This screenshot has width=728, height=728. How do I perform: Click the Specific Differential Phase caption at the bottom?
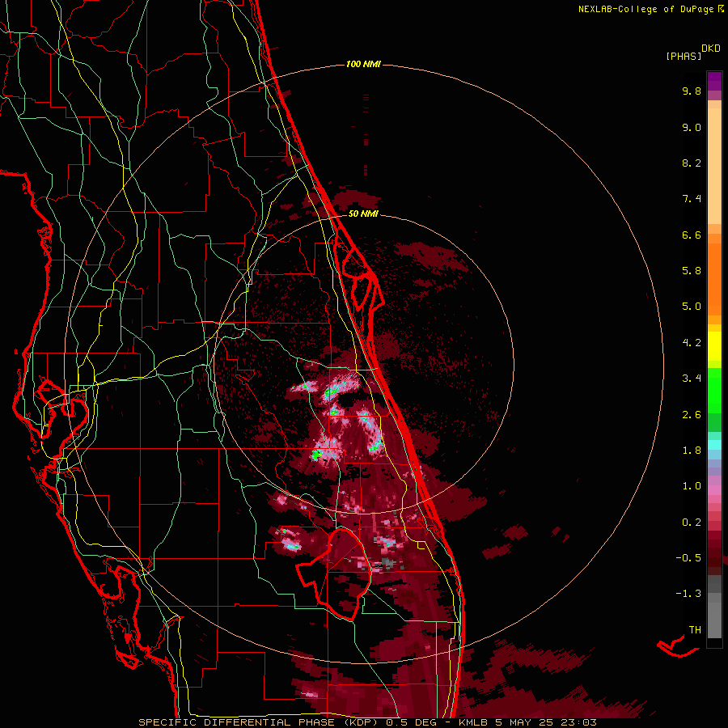click(367, 722)
